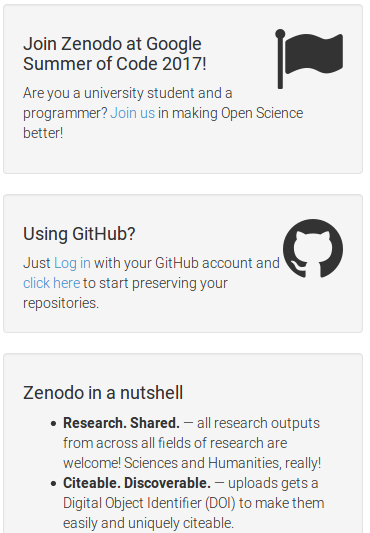Open the "Join us" link

(x=133, y=113)
